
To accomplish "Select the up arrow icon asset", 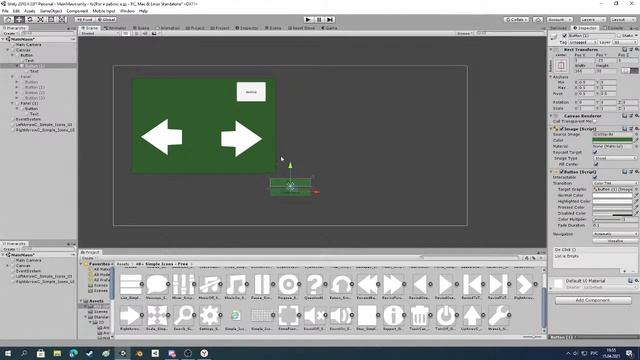I will 472,315.
